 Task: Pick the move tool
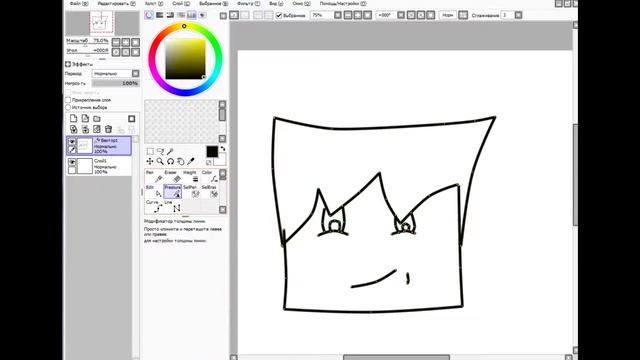tap(150, 162)
